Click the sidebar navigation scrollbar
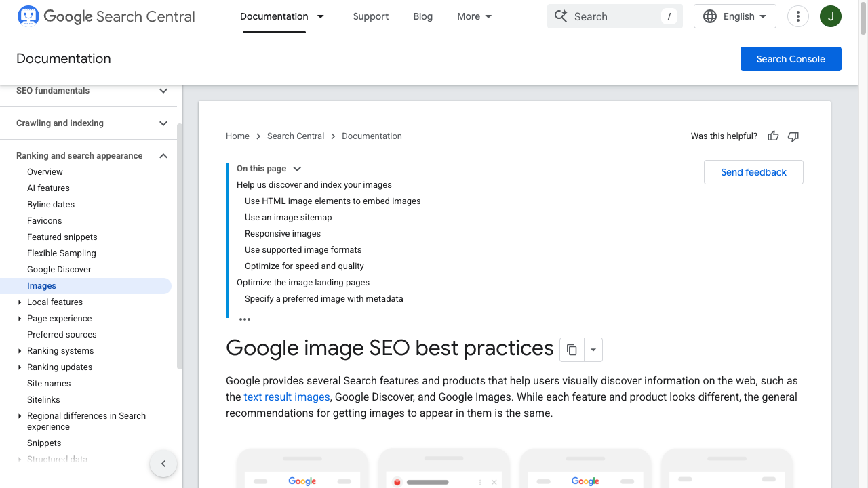The image size is (868, 488). (180, 246)
